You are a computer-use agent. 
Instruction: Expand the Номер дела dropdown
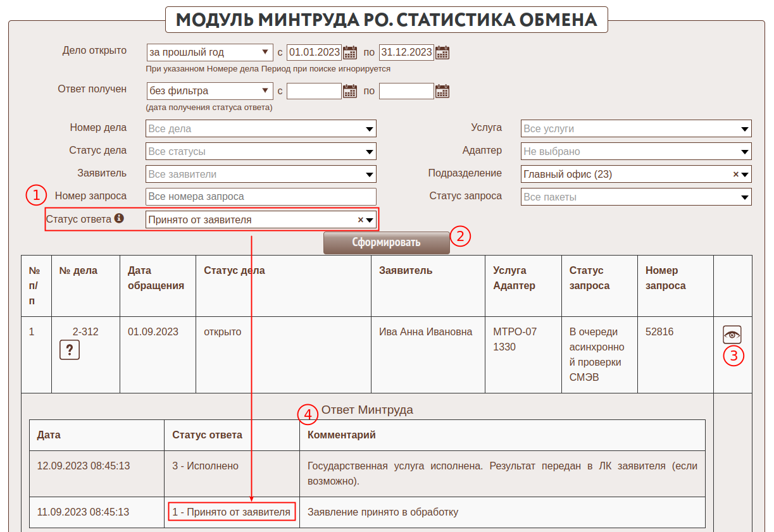[261, 129]
